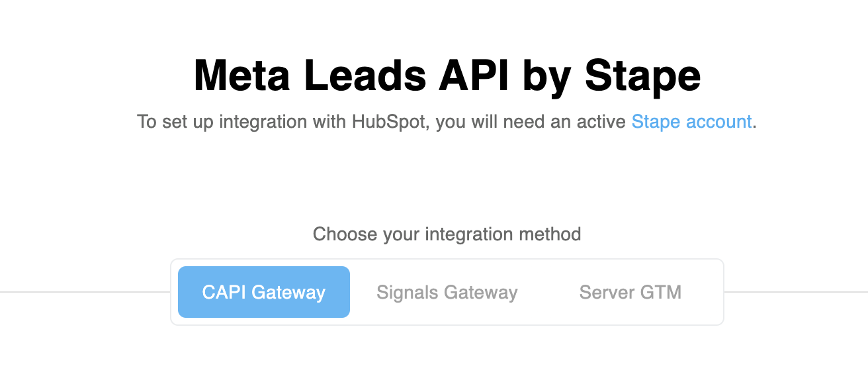Open the Stape account link
The height and width of the screenshot is (392, 868).
(x=691, y=122)
